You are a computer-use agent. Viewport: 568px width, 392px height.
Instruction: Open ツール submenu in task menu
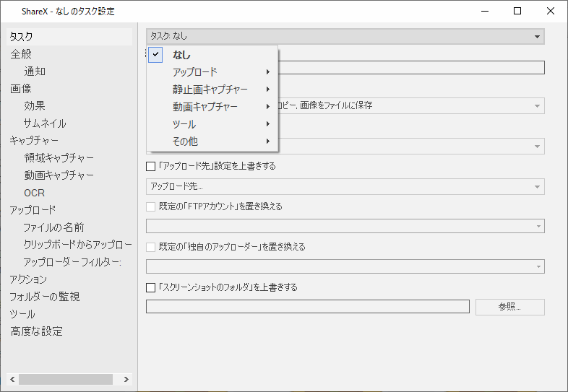pos(212,123)
